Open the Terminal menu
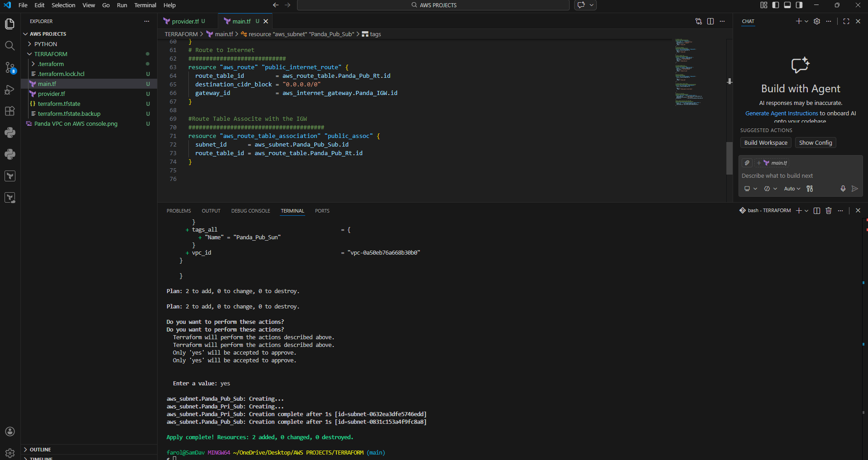Image resolution: width=868 pixels, height=460 pixels. pyautogui.click(x=145, y=5)
